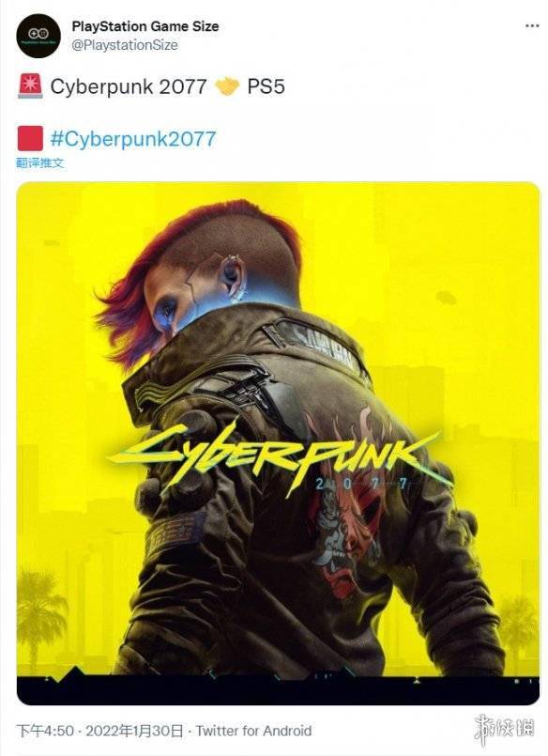Click the 翻译推文 translate tweet link
Screen dimensions: 548x756
click(40, 163)
